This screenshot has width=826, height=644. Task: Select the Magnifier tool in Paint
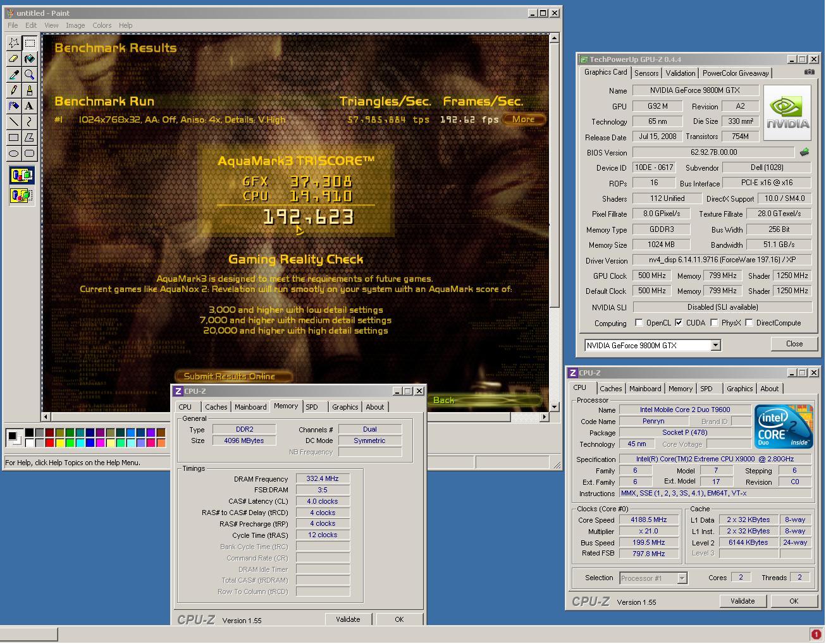click(29, 75)
